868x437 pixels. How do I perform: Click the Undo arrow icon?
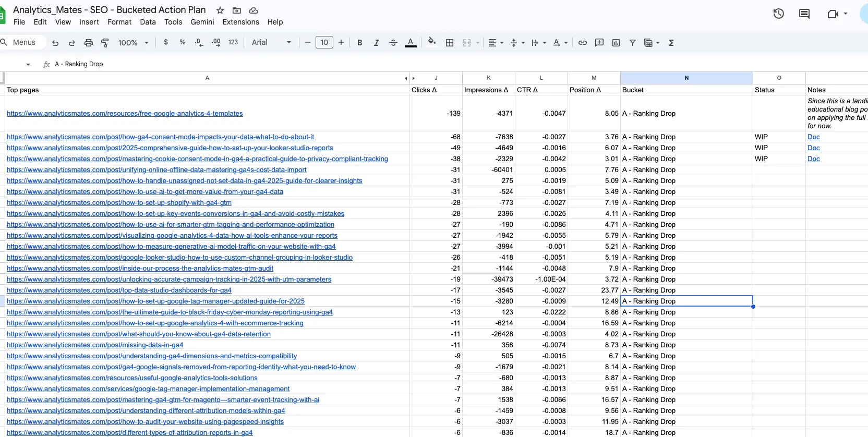pyautogui.click(x=55, y=43)
